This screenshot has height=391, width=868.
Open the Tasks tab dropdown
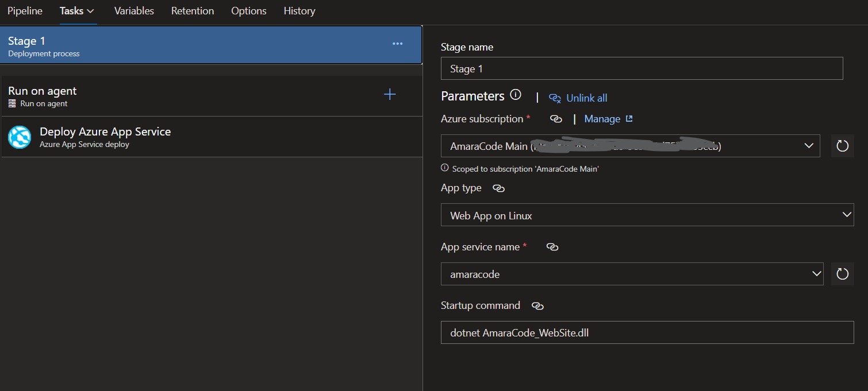(x=77, y=11)
